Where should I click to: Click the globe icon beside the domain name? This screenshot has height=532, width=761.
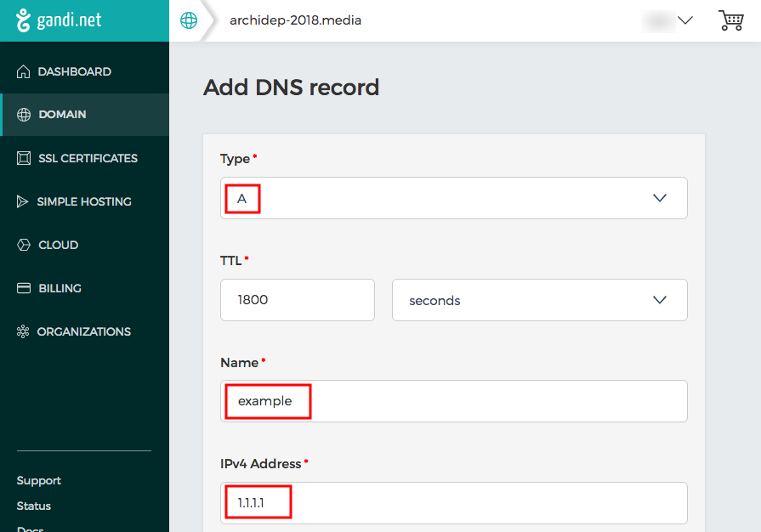coord(189,20)
